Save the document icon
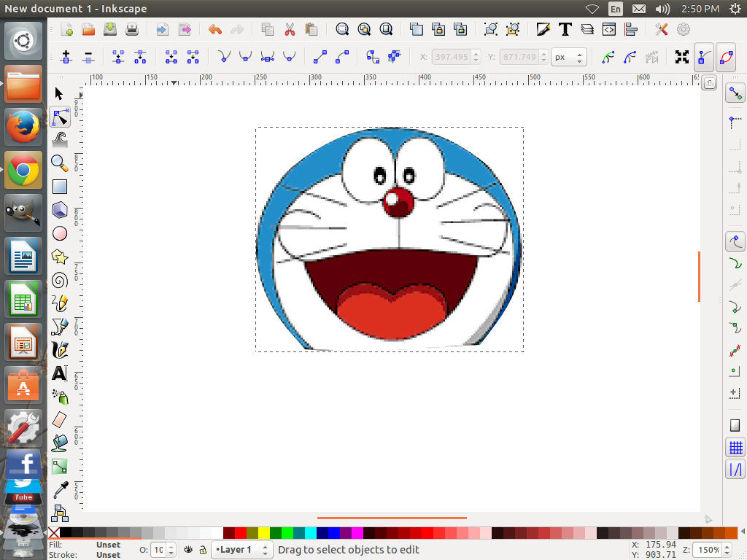 (x=110, y=29)
